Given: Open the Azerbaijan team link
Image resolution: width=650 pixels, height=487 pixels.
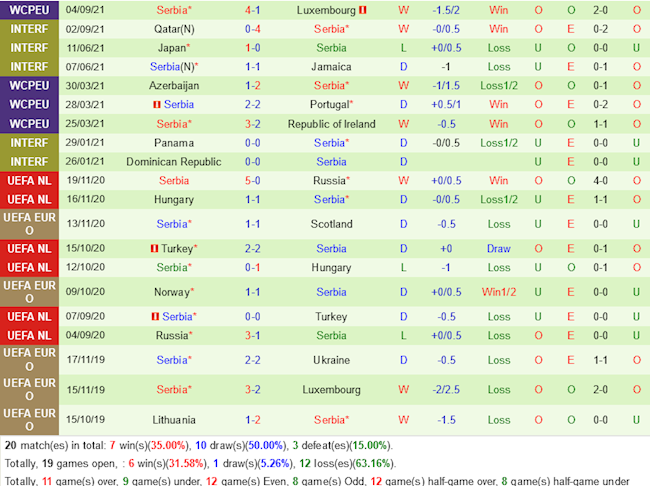Looking at the screenshot, I should (174, 86).
